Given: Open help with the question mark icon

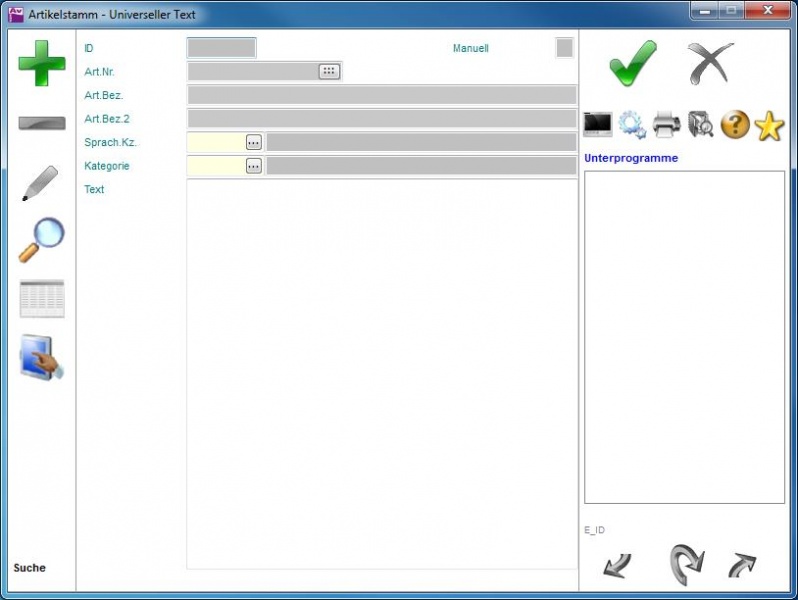Looking at the screenshot, I should [735, 124].
